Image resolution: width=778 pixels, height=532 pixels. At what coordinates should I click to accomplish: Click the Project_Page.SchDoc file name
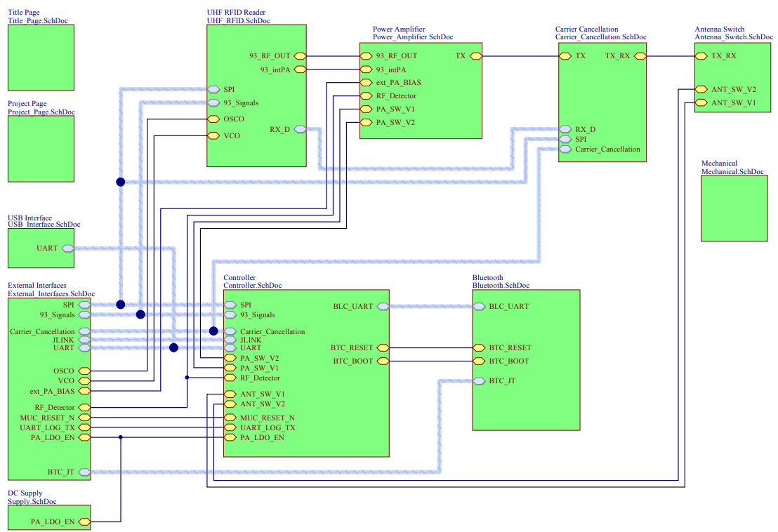click(41, 112)
